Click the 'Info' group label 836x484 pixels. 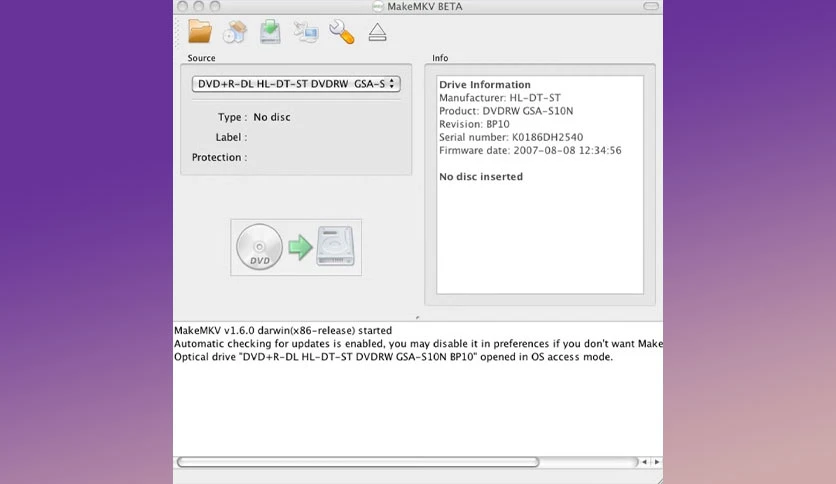tap(440, 58)
